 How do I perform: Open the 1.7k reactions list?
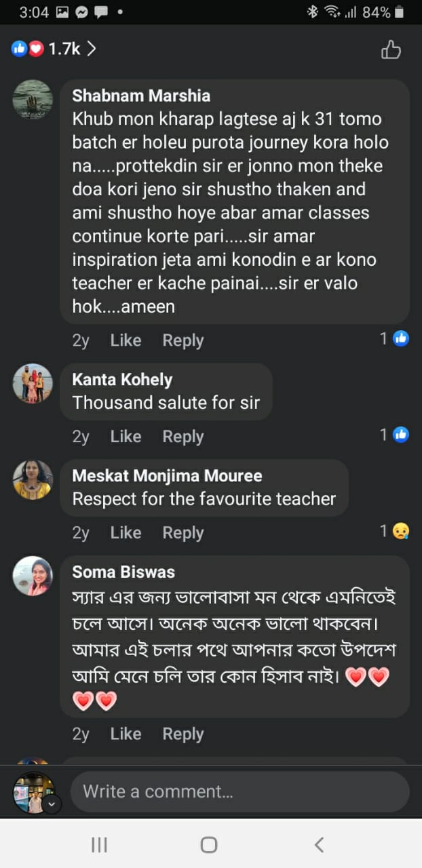54,49
